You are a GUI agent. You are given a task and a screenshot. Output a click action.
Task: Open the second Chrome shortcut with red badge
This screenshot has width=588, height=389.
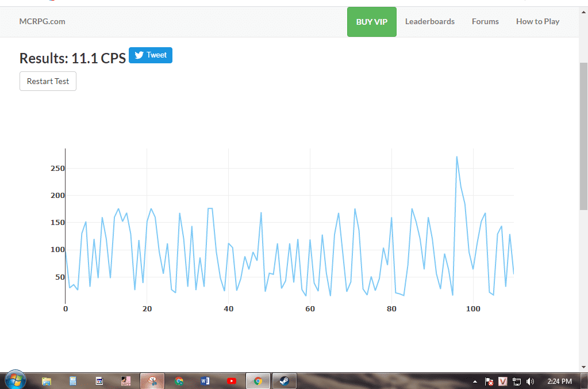(179, 381)
